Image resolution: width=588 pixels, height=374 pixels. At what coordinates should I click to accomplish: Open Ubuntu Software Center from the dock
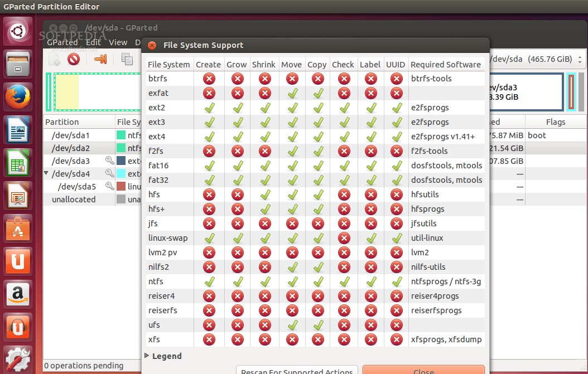(18, 229)
